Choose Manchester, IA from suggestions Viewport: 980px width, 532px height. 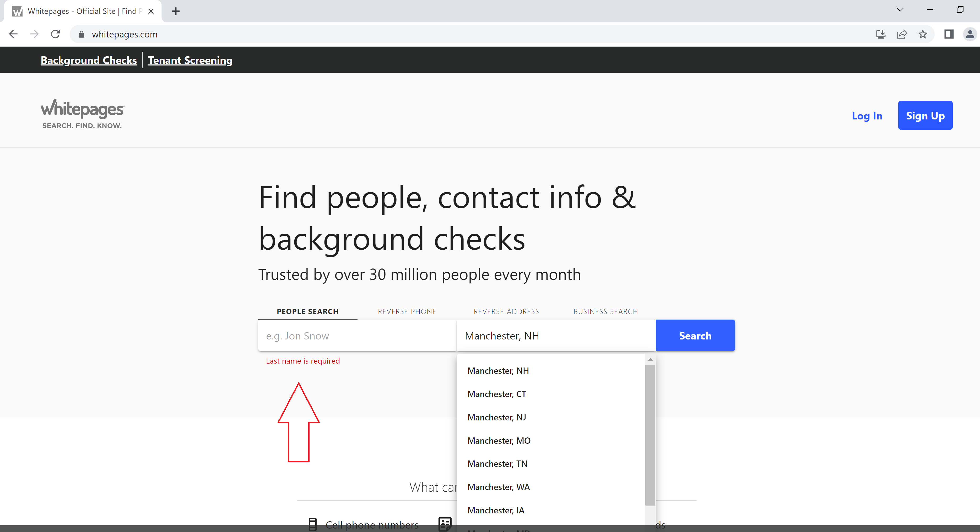point(551,510)
